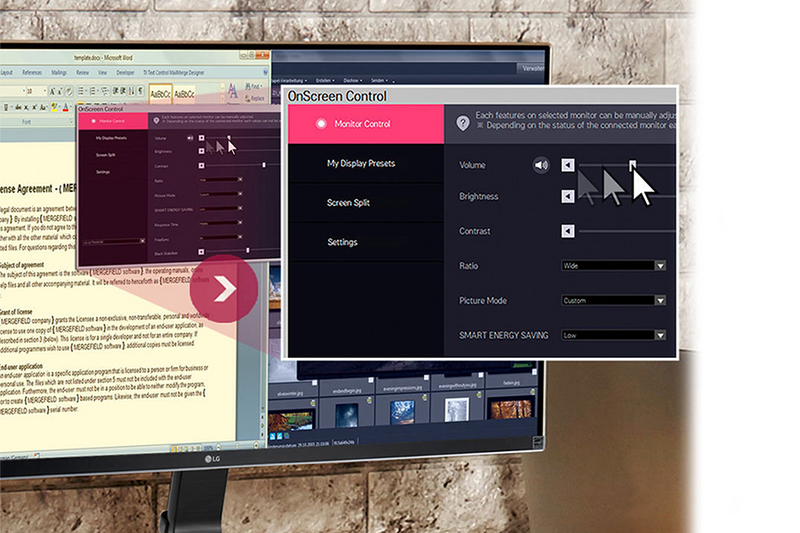
Task: Click the blue Help icon in Word ribbon
Action: pos(265,72)
